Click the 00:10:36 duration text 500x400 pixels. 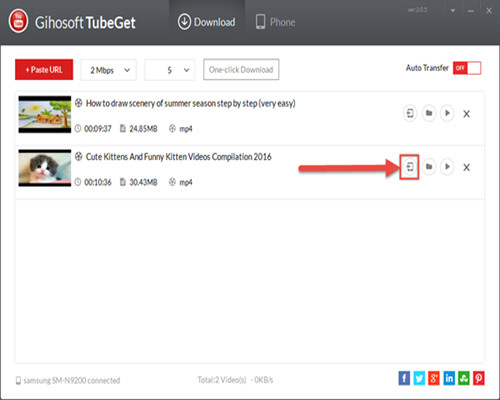pos(98,182)
